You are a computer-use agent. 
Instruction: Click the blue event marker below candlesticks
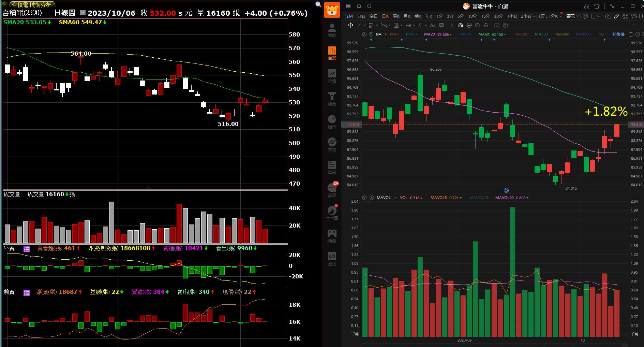click(x=506, y=190)
